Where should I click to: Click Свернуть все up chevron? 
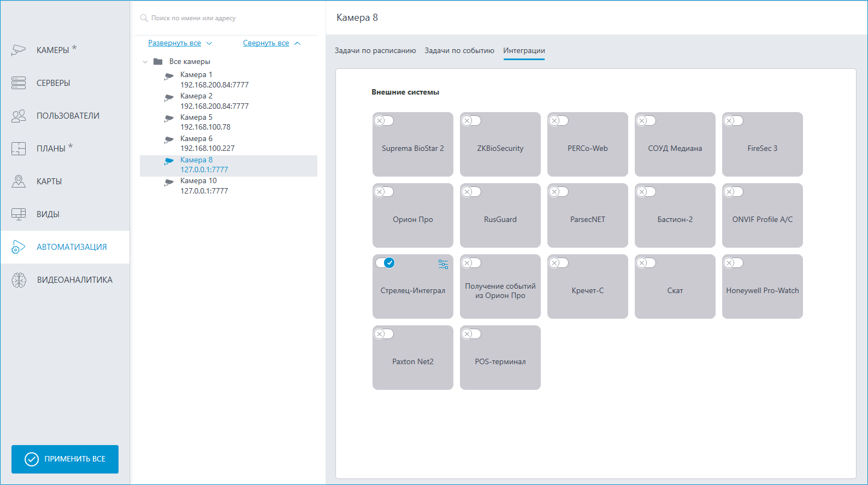297,43
